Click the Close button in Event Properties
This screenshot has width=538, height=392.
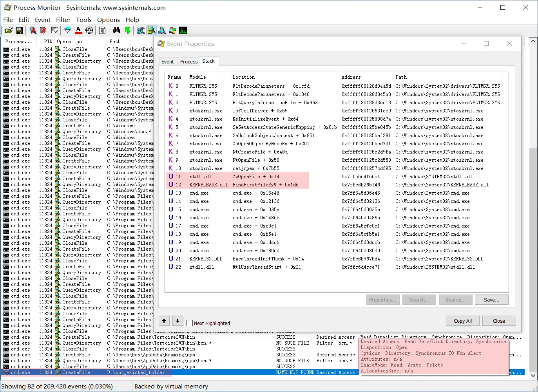pos(499,321)
